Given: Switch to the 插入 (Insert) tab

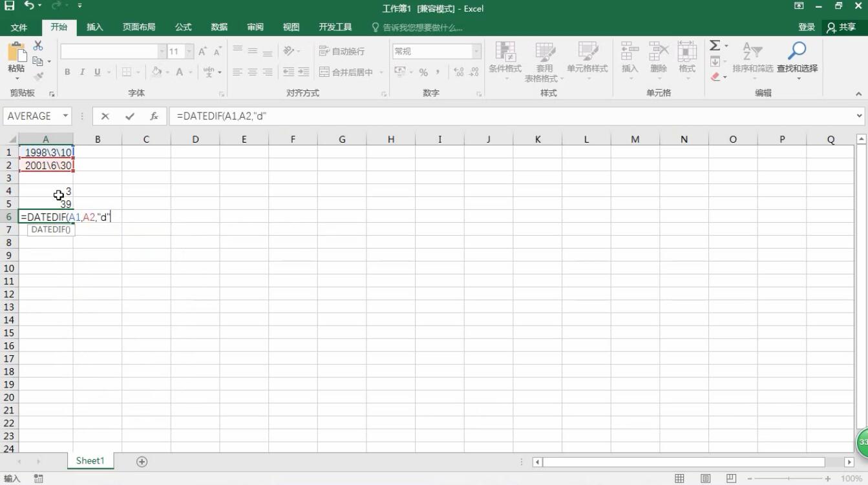Looking at the screenshot, I should pyautogui.click(x=95, y=27).
